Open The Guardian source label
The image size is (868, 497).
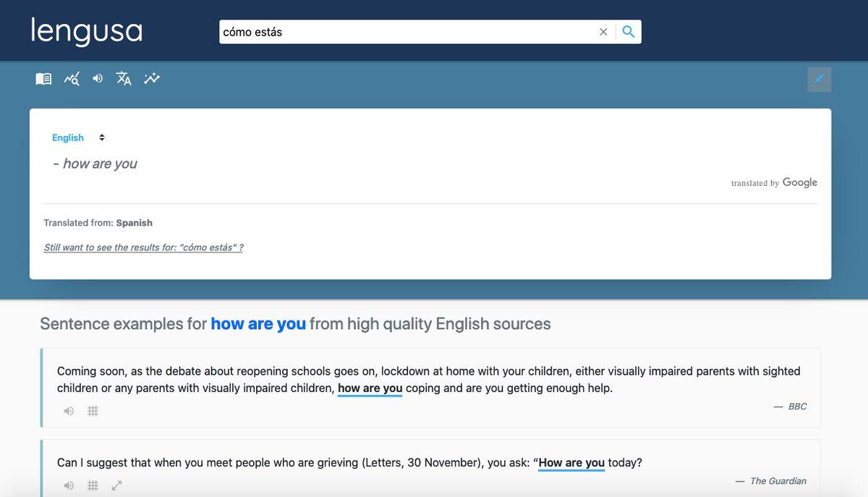[778, 481]
